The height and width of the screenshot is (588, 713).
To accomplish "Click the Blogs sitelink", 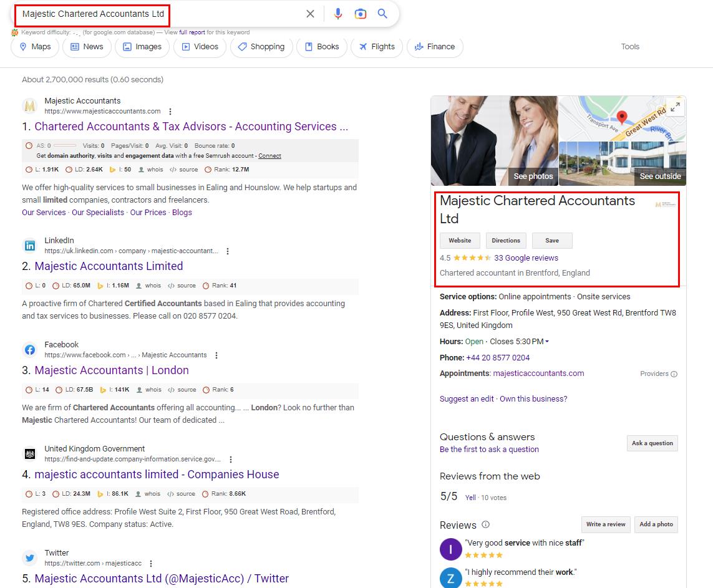I will click(182, 213).
